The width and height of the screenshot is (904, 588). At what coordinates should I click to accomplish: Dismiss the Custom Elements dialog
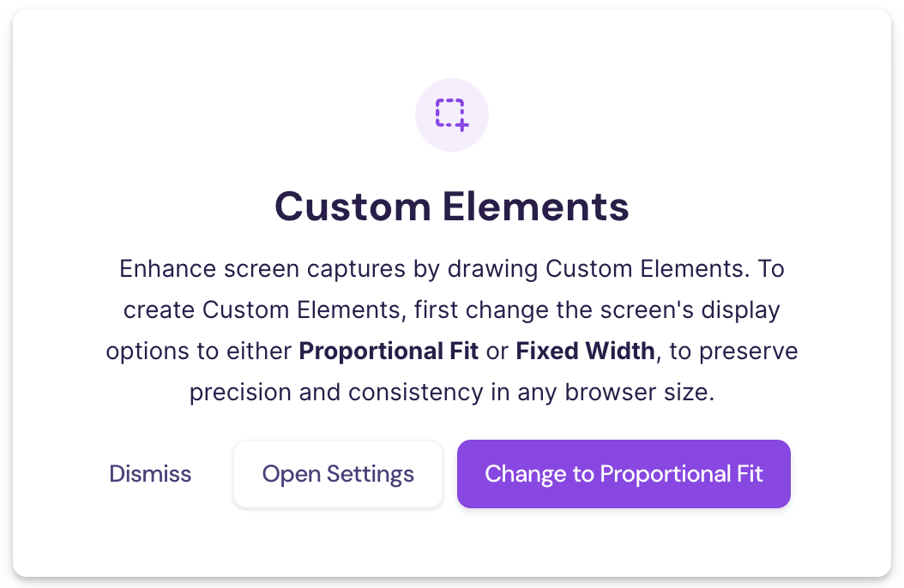pos(150,474)
